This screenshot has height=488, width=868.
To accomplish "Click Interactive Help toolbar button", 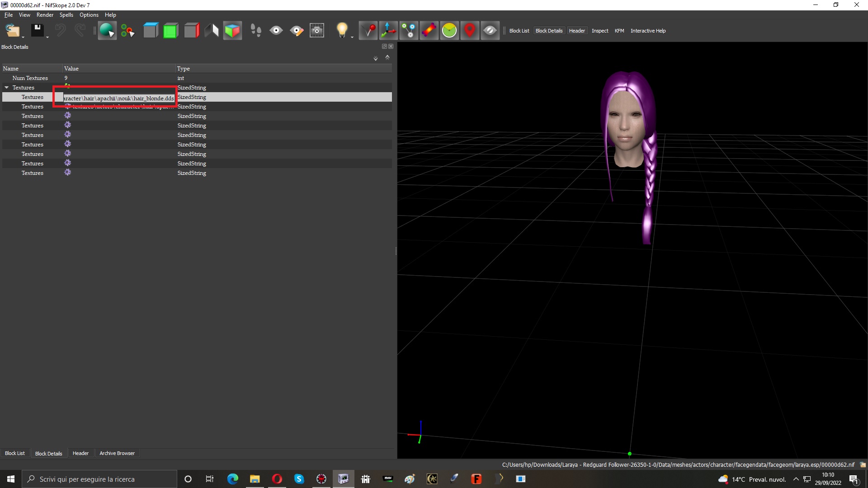I will [x=648, y=31].
